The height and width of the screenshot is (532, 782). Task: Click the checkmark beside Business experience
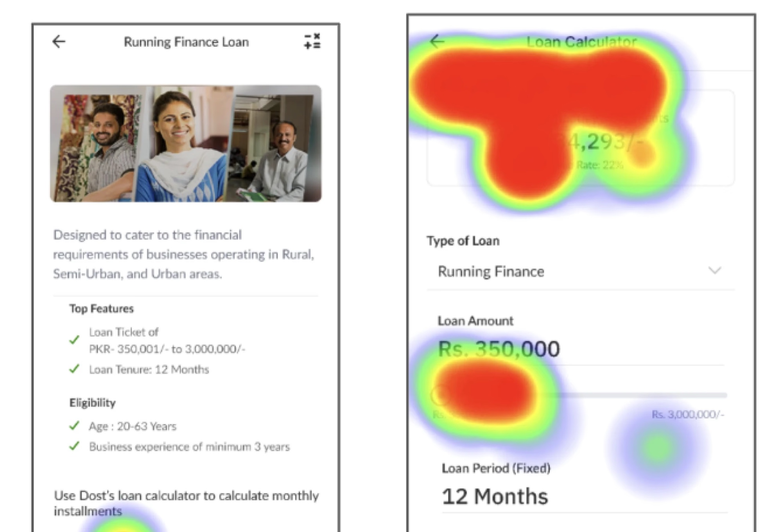pos(74,446)
